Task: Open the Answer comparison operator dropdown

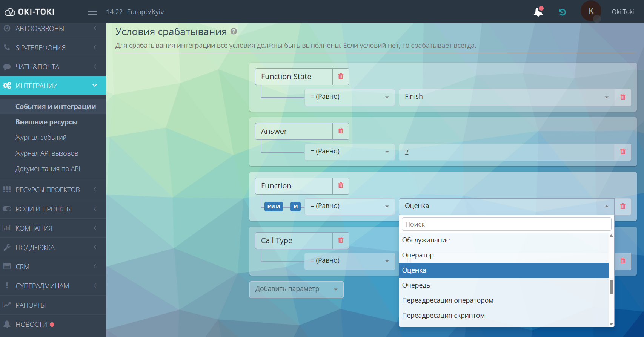Action: pyautogui.click(x=349, y=152)
